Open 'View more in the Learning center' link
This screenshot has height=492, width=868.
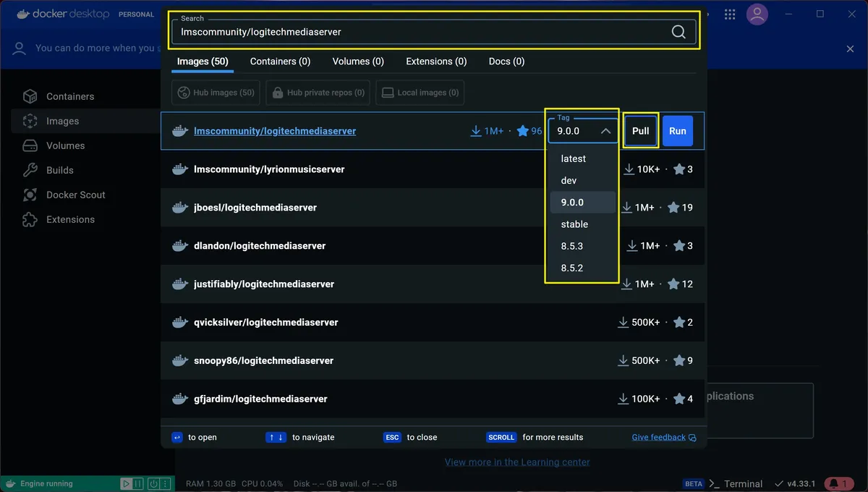[517, 462]
